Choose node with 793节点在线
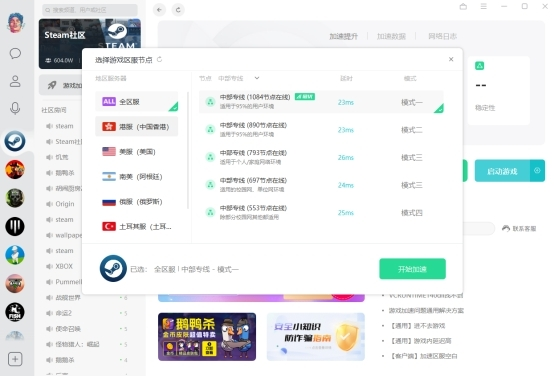Image resolution: width=554 pixels, height=376 pixels. click(x=321, y=157)
